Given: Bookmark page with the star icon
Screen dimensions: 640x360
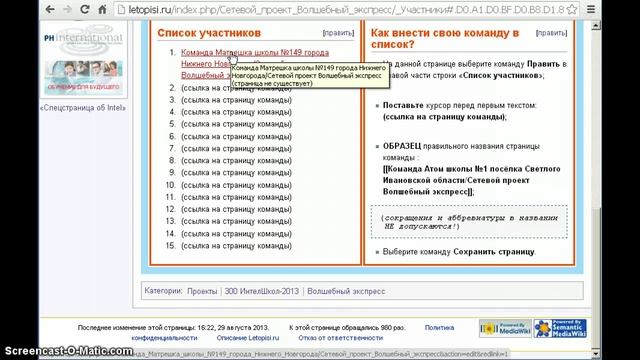Looking at the screenshot, I should [572, 9].
